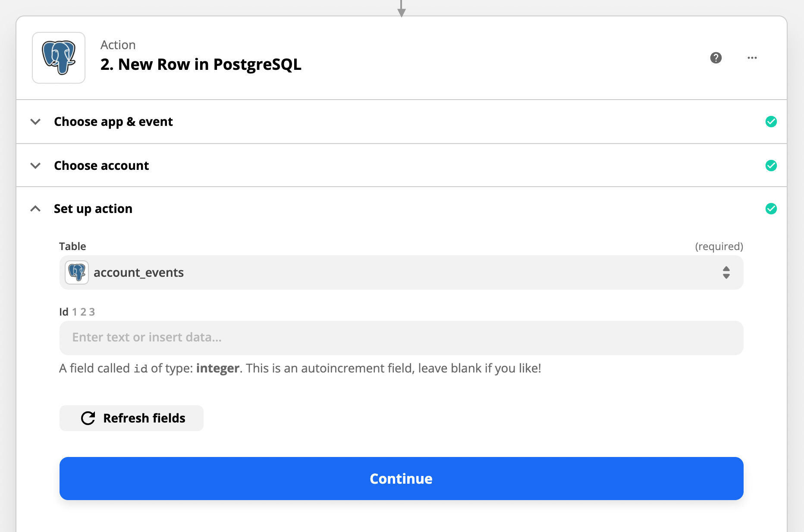Screen dimensions: 804x532
Task: Click the green checkmark beside Choose account
Action: point(771,166)
